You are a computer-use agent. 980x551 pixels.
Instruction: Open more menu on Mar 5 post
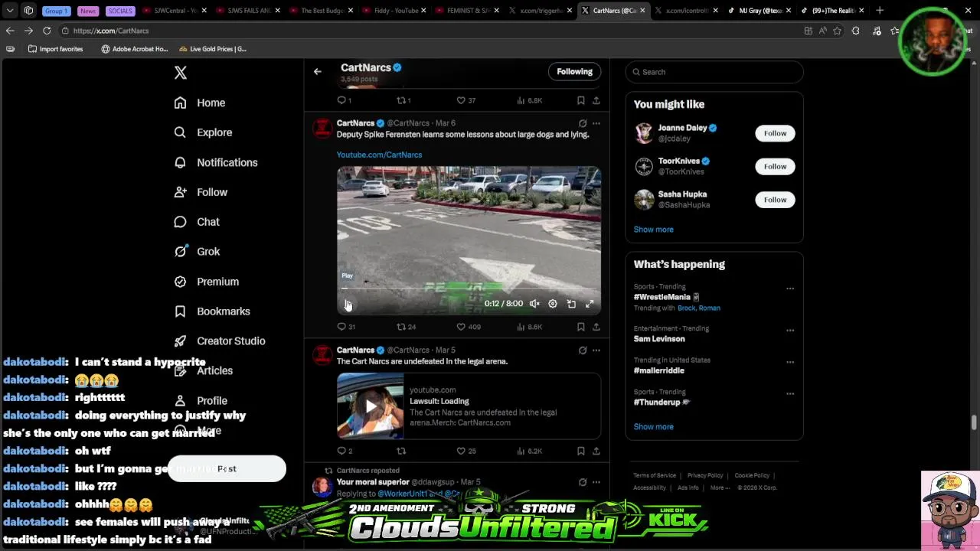click(596, 350)
